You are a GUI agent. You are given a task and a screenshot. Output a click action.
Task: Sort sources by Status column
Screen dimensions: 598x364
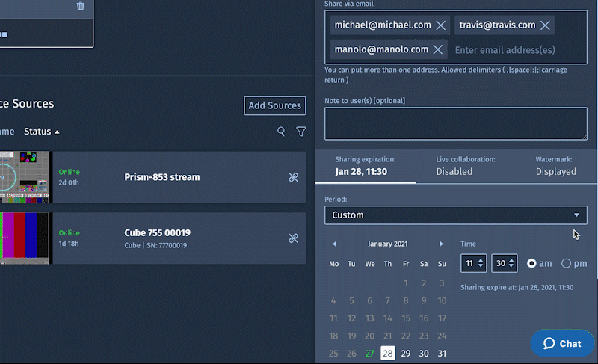[41, 132]
